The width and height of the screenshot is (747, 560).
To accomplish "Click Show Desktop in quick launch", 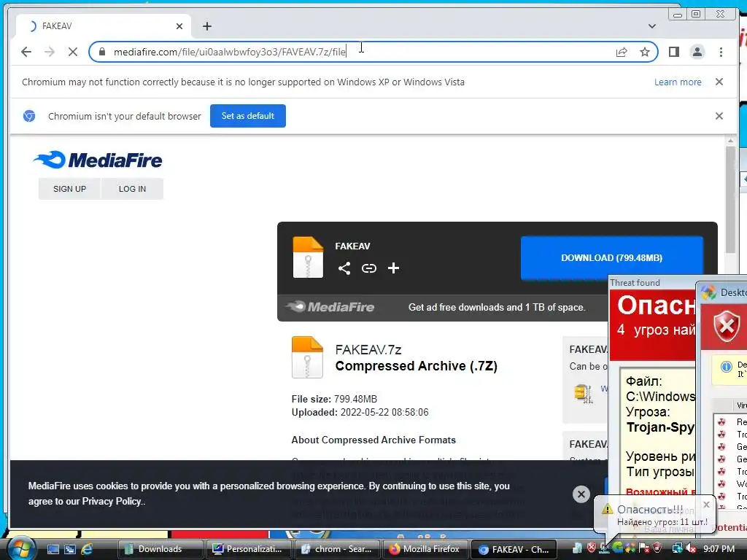I will 53,549.
